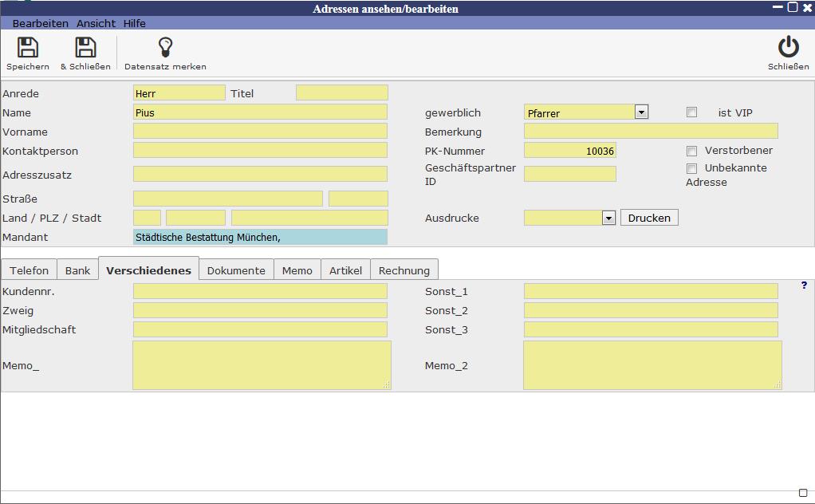Open the Hilfe menu
This screenshot has height=504, width=815.
(134, 24)
